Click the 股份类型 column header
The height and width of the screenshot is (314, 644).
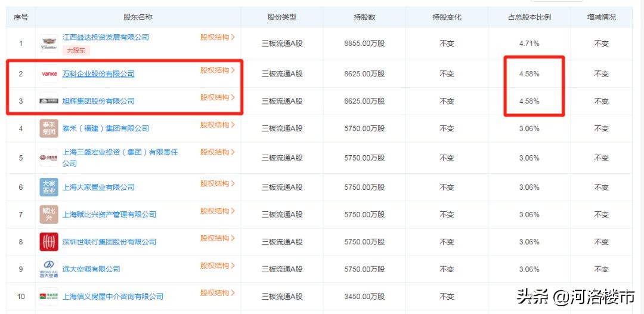[281, 17]
